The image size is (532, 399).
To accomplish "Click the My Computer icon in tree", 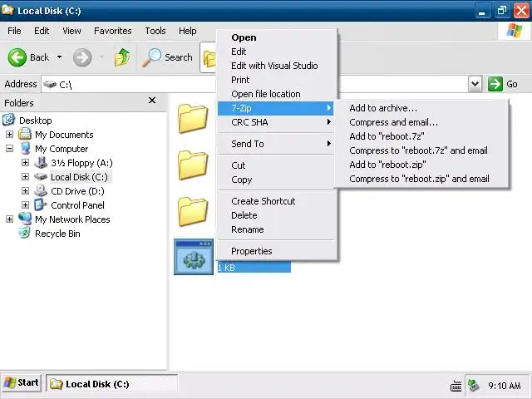I will tap(25, 148).
